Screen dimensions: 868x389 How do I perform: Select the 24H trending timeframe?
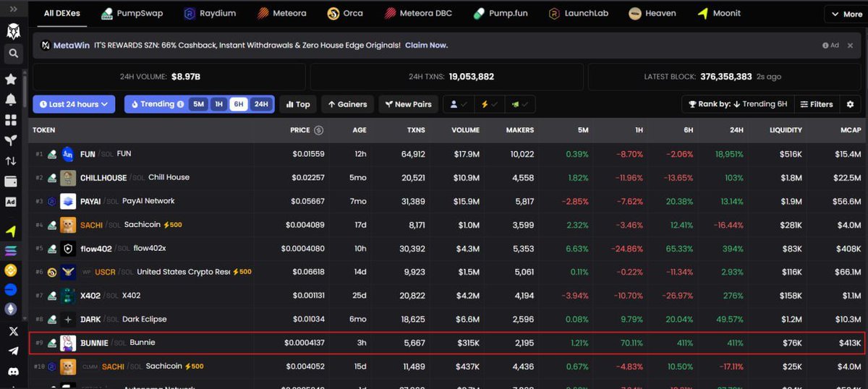point(261,104)
